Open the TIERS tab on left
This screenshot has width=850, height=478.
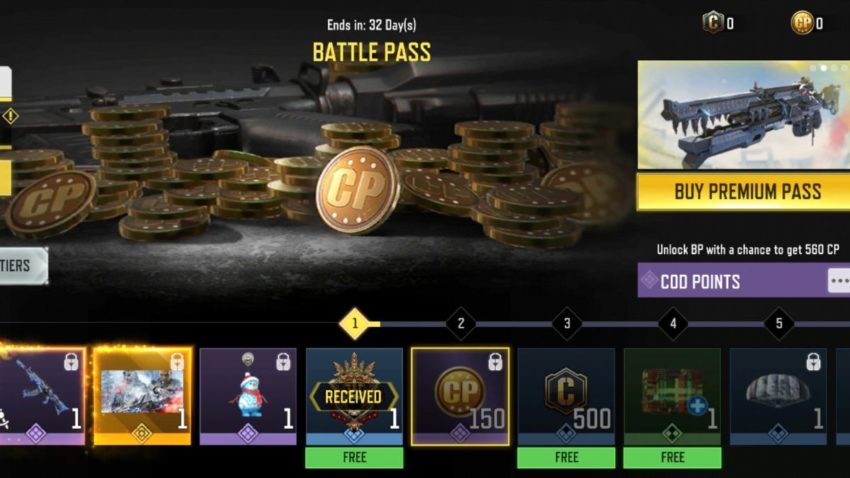pos(23,266)
